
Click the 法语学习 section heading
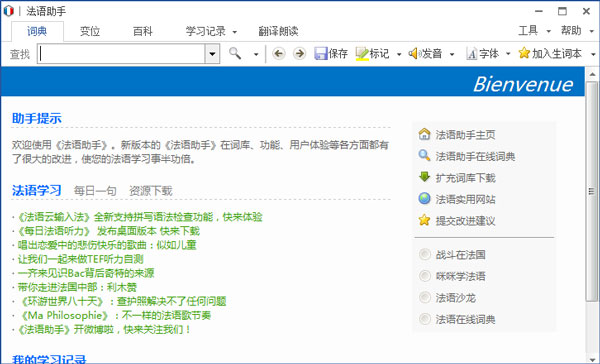click(x=37, y=190)
